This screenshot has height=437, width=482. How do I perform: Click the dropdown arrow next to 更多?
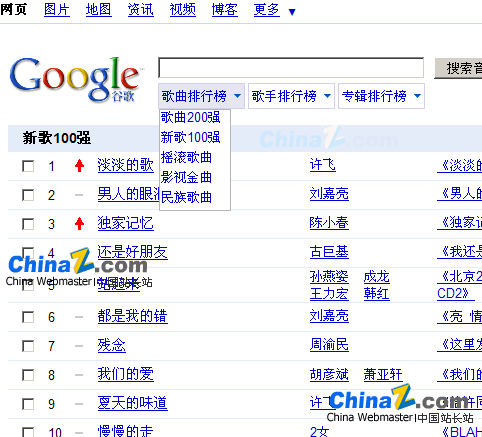coord(292,12)
